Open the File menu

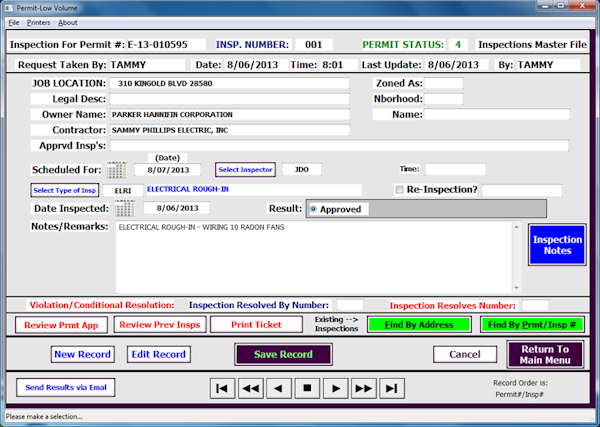[x=14, y=23]
